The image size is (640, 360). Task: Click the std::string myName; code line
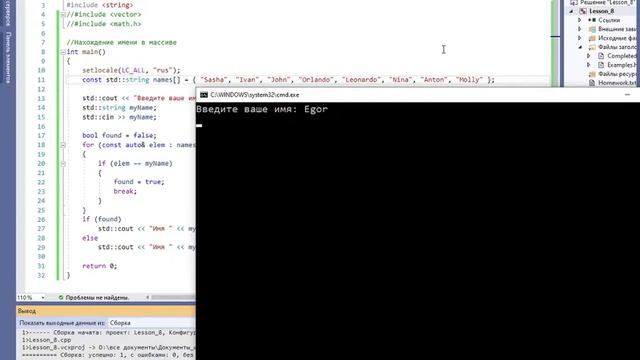click(x=119, y=108)
